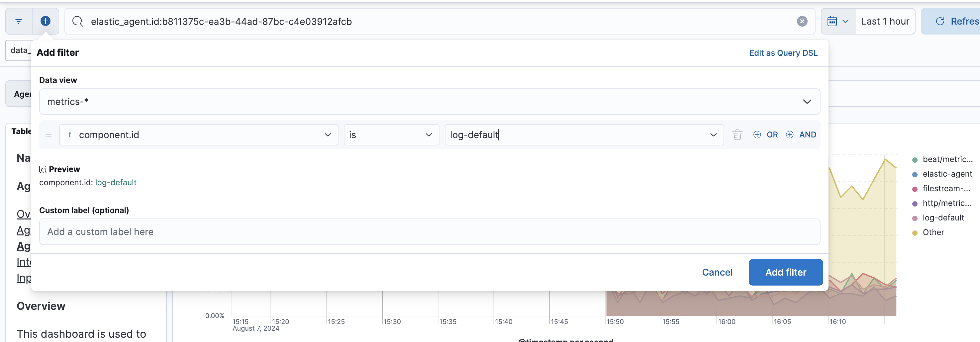Open the calendar quick date menu
This screenshot has width=980, height=342.
[x=838, y=21]
